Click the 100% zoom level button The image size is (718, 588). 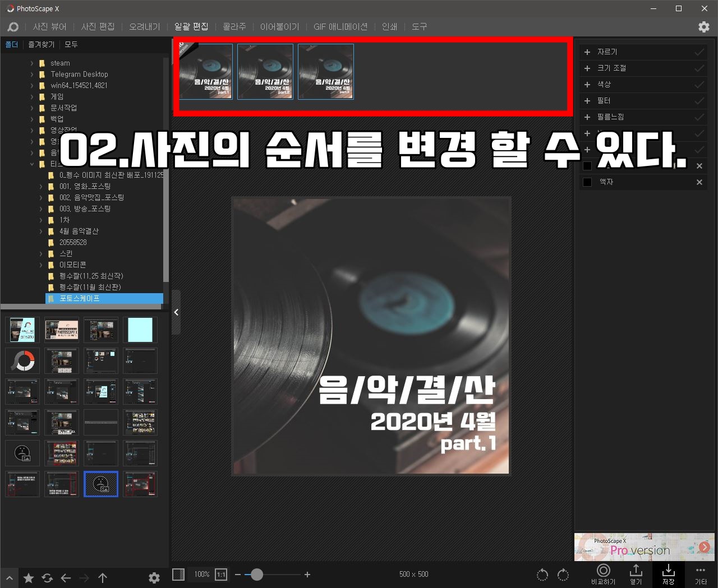tap(201, 575)
